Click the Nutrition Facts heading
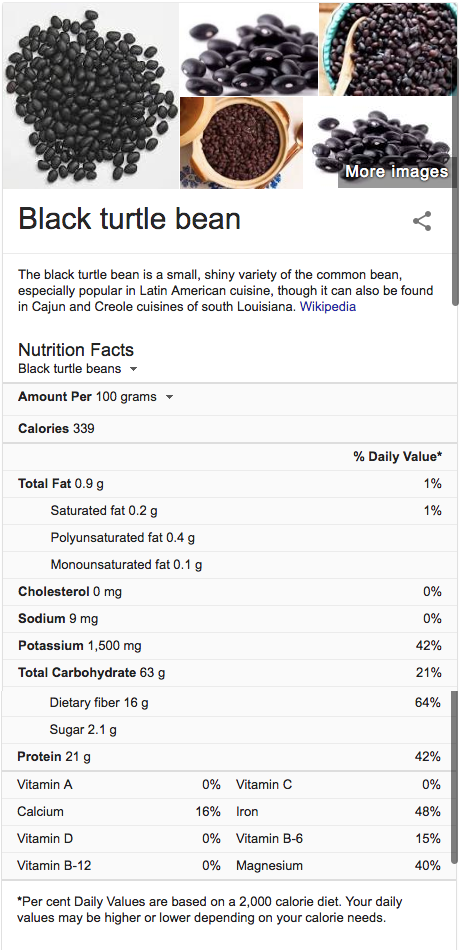Image resolution: width=461 pixels, height=950 pixels. (76, 350)
